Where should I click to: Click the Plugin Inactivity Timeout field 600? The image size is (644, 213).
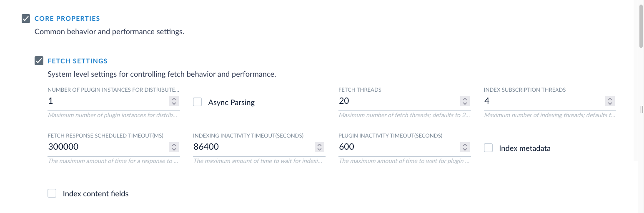[399, 147]
